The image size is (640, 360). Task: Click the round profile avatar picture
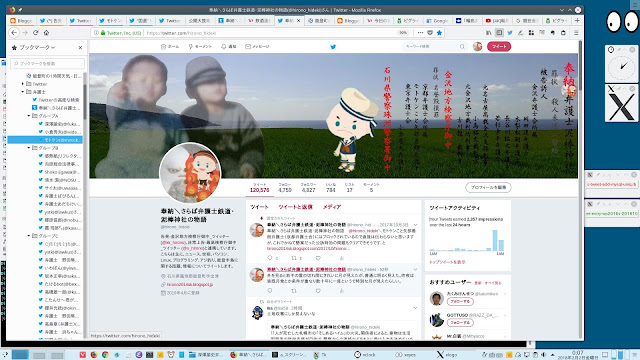pyautogui.click(x=190, y=173)
